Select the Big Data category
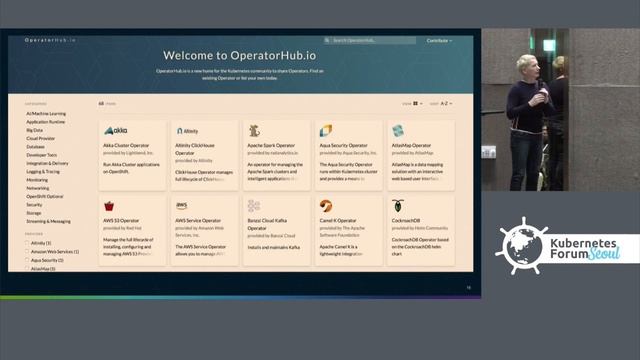640x360 pixels. coord(34,130)
